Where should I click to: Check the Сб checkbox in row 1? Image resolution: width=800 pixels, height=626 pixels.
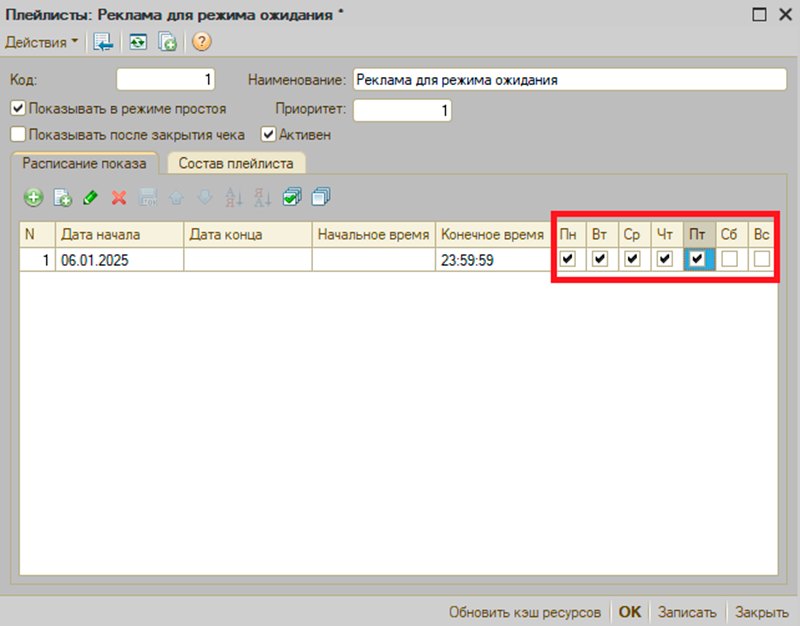pyautogui.click(x=730, y=259)
